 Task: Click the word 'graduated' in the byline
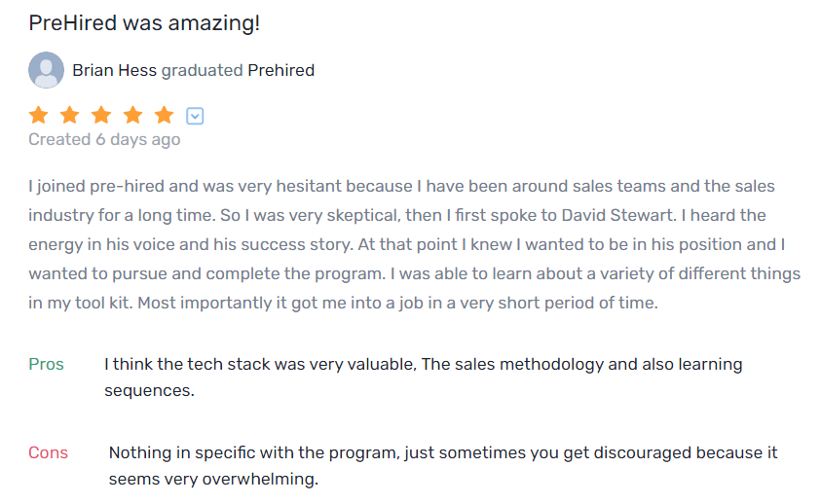(202, 70)
